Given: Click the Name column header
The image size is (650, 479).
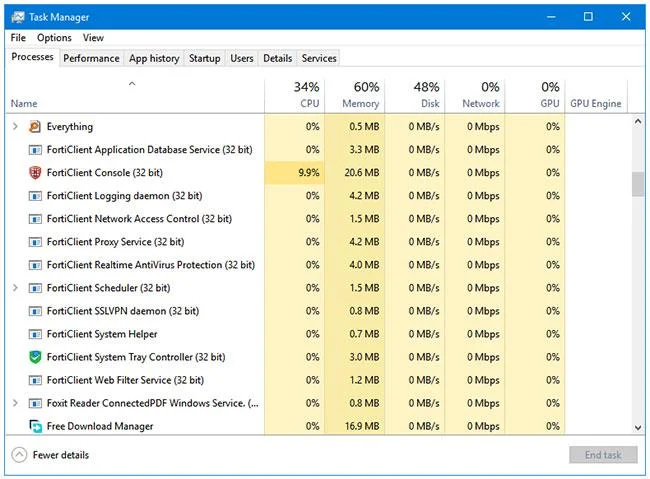Looking at the screenshot, I should pyautogui.click(x=135, y=95).
